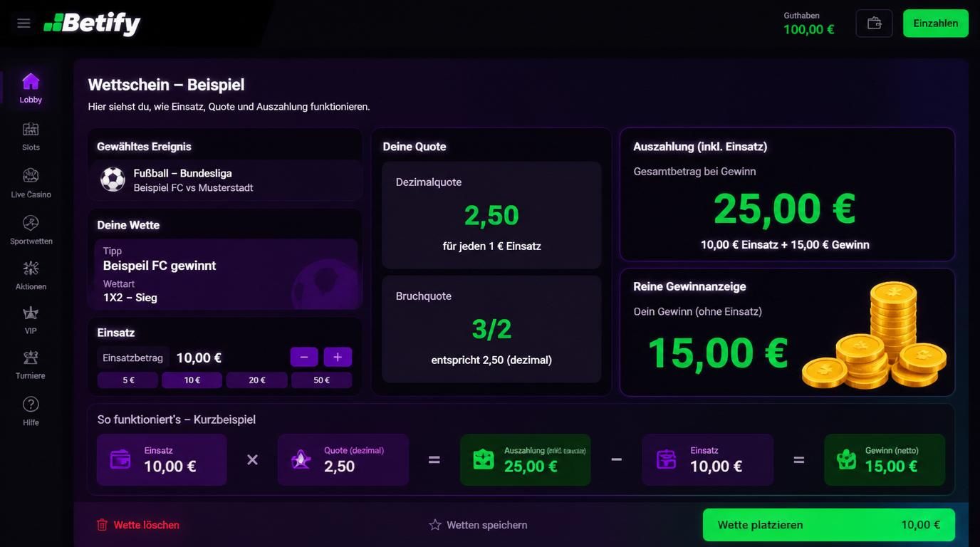
Task: Click 'für jeden 1 € Einsatz' text
Action: click(491, 246)
